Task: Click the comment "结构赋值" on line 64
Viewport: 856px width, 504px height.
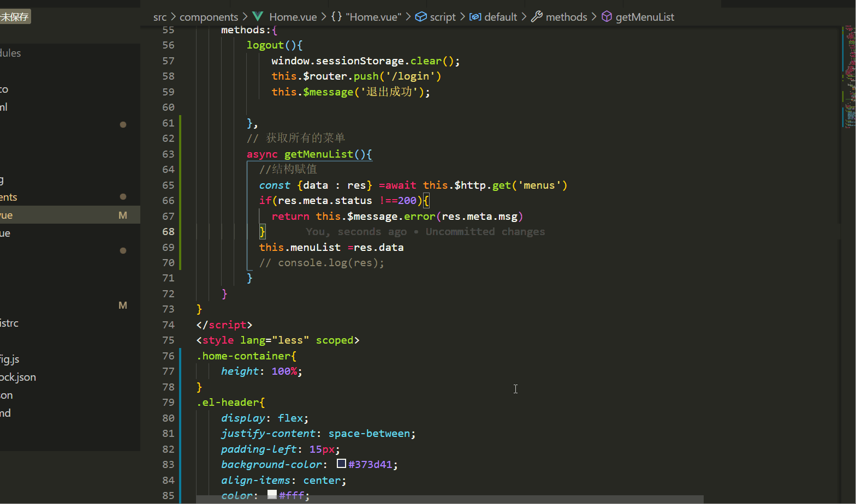Action: pyautogui.click(x=295, y=170)
